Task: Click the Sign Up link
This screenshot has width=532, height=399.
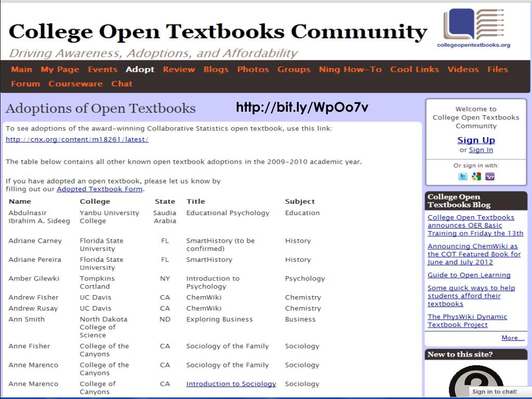Action: [476, 140]
